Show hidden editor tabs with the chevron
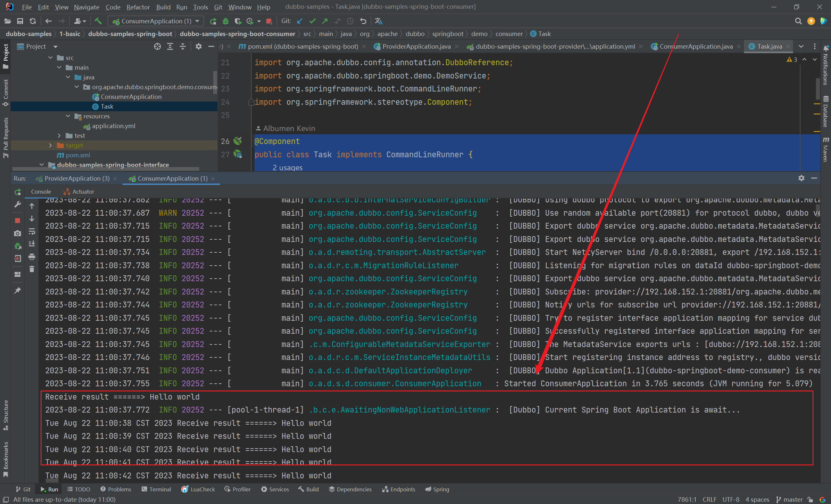Viewport: 831px width, 504px height. [x=801, y=46]
